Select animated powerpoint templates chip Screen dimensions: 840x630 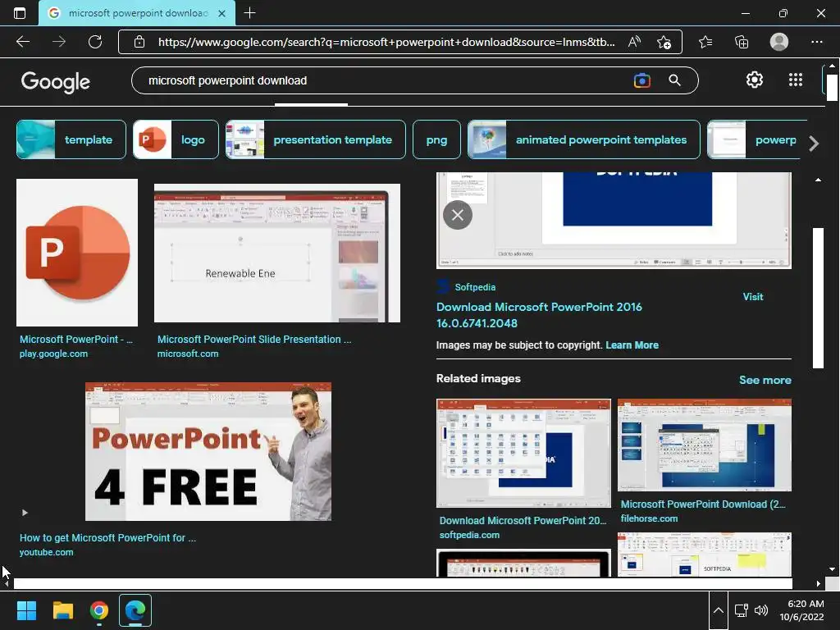click(584, 139)
